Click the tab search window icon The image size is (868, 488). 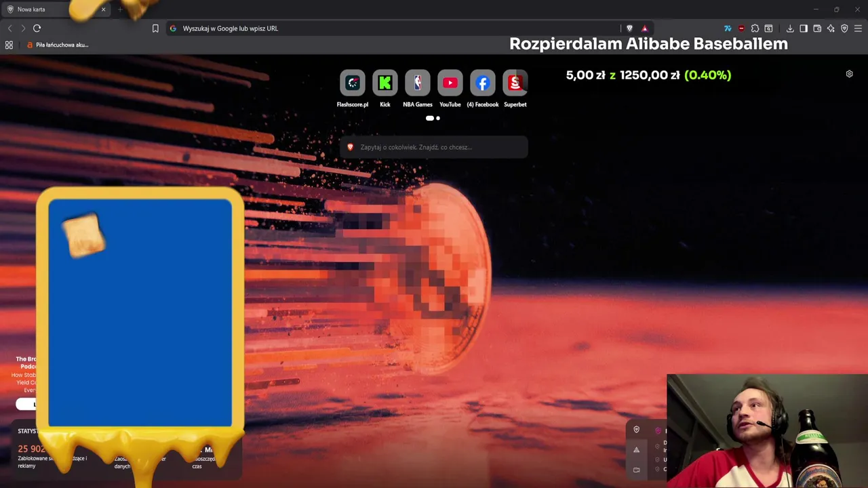(768, 28)
